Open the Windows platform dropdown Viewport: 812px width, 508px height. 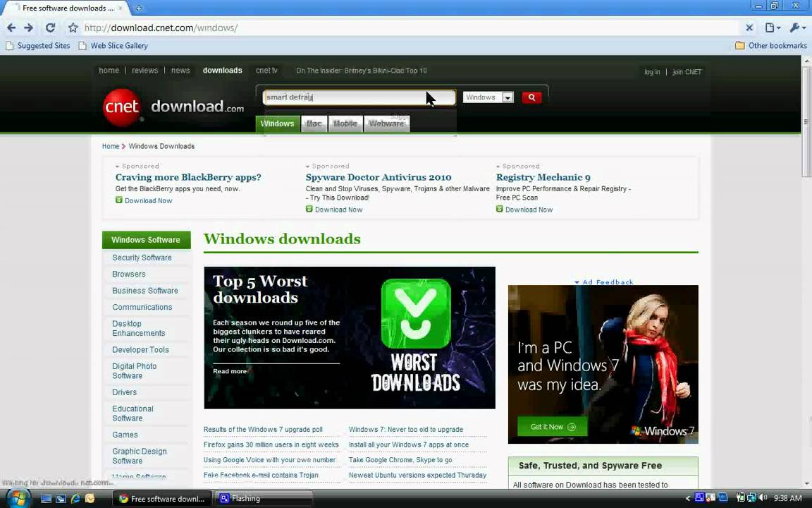coord(488,97)
